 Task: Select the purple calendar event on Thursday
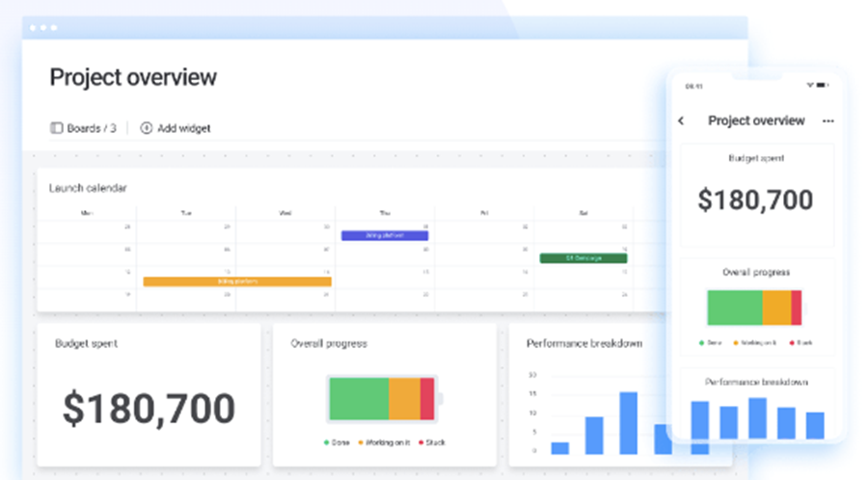tap(385, 235)
